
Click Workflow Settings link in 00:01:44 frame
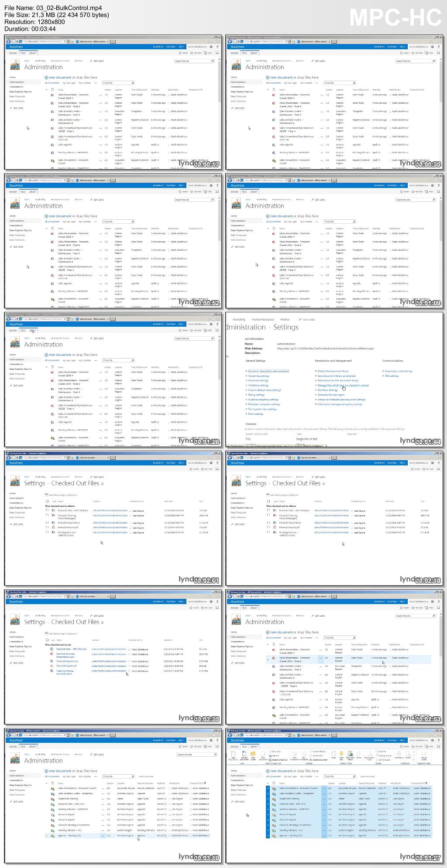click(328, 390)
